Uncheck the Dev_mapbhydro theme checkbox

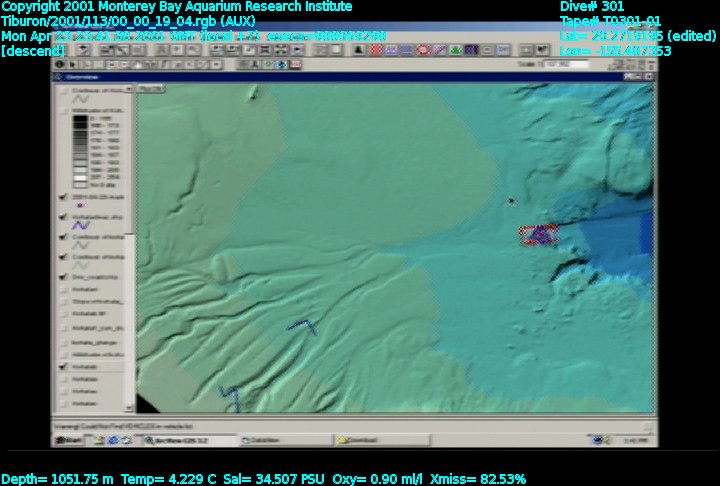click(x=64, y=277)
